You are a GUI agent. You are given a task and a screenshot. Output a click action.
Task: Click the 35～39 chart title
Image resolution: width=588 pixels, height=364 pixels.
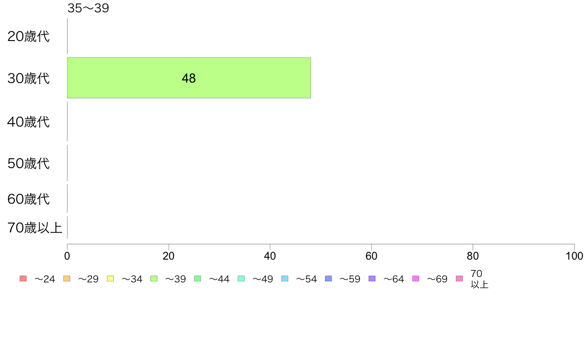(88, 8)
